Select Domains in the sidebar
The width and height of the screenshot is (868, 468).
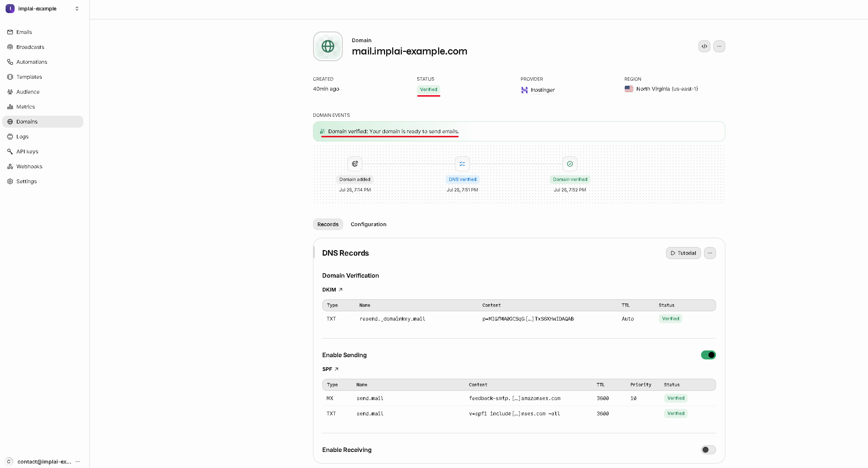(43, 122)
